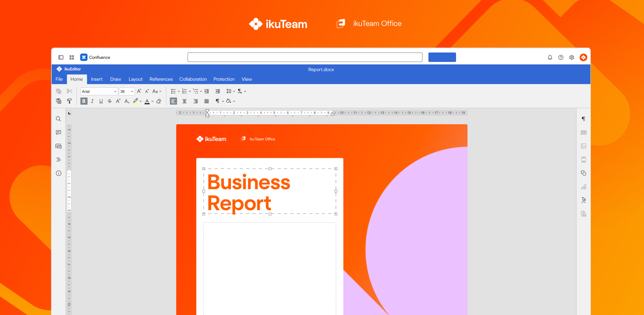Open the Arial font family dropdown
The height and width of the screenshot is (315, 644).
[x=99, y=91]
